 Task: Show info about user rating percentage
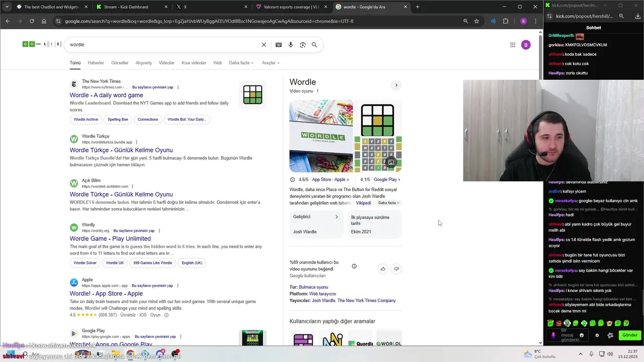click(354, 266)
